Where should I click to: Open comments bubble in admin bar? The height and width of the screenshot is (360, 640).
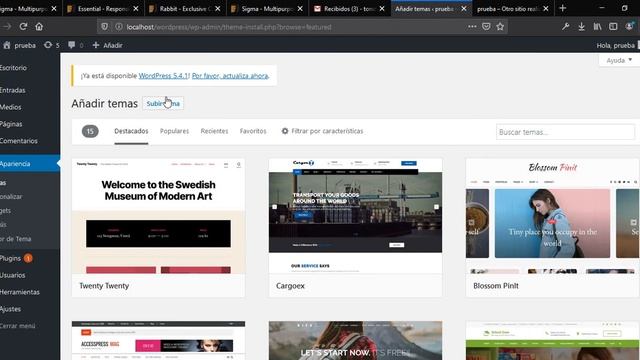76,45
